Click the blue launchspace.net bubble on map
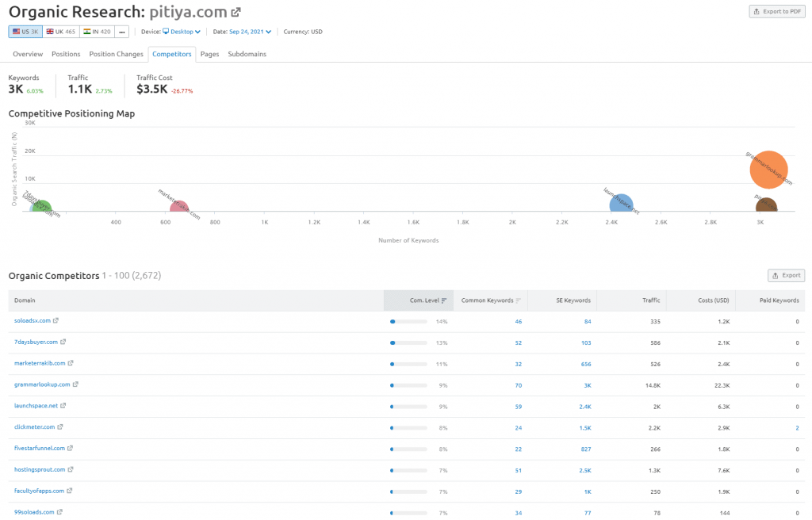This screenshot has height=520, width=812. pos(621,203)
